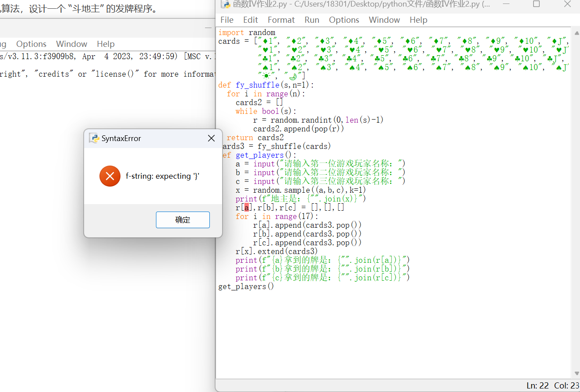Click the 'Col: 23' status bar entry
This screenshot has height=392, width=580.
pyautogui.click(x=566, y=385)
